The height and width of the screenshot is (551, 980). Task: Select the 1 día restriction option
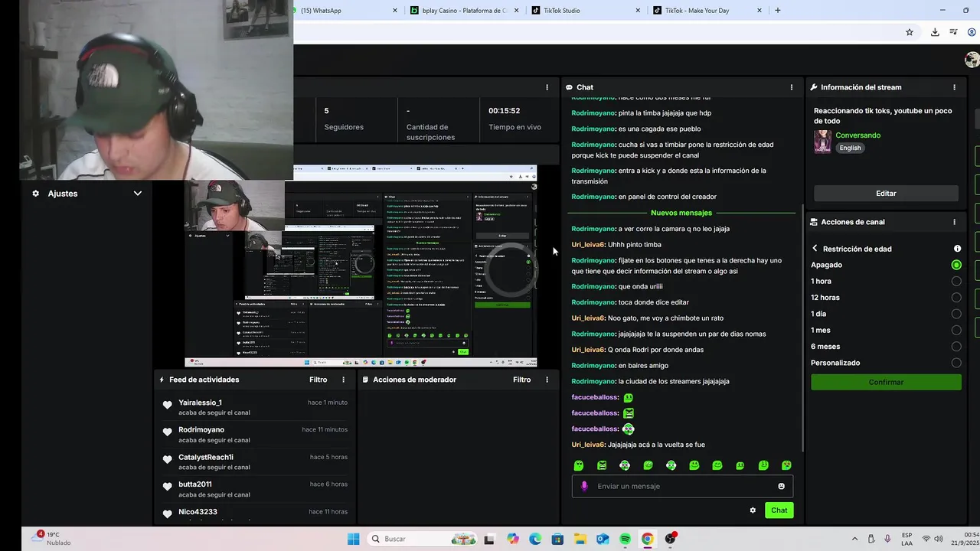point(956,314)
